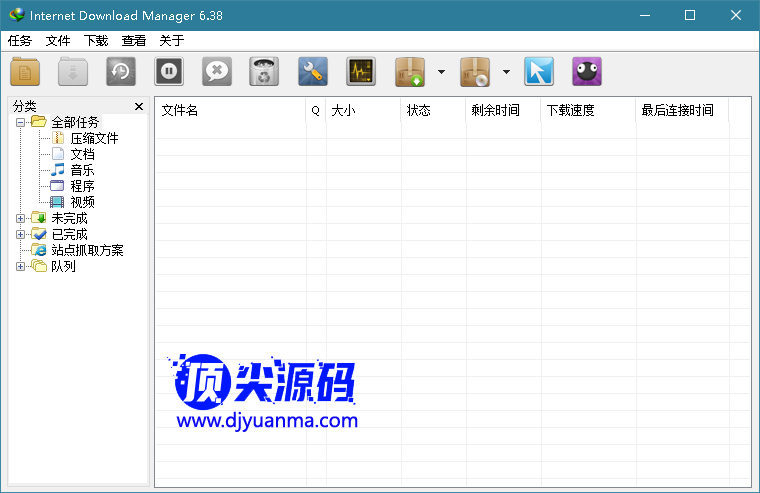Image resolution: width=760 pixels, height=493 pixels.
Task: Expand the 未完成 tree node
Action: pos(21,218)
